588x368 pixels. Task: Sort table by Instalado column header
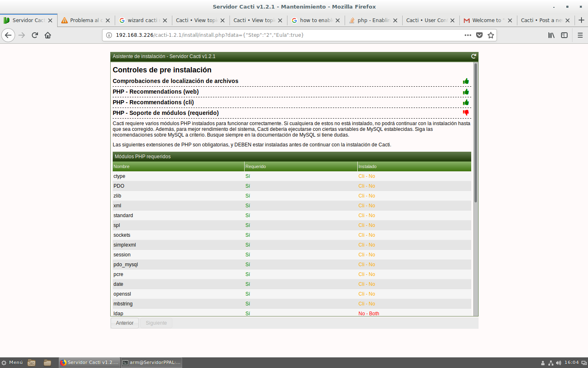414,166
